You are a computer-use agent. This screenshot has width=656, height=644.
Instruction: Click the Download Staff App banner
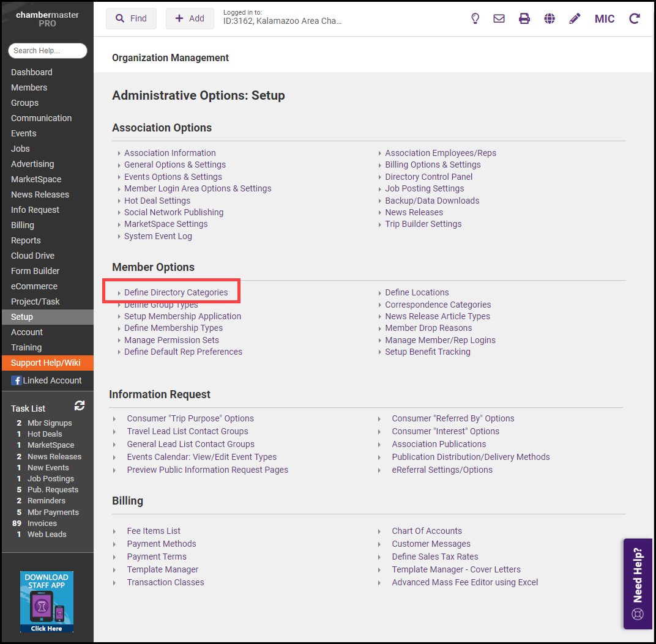pos(47,602)
